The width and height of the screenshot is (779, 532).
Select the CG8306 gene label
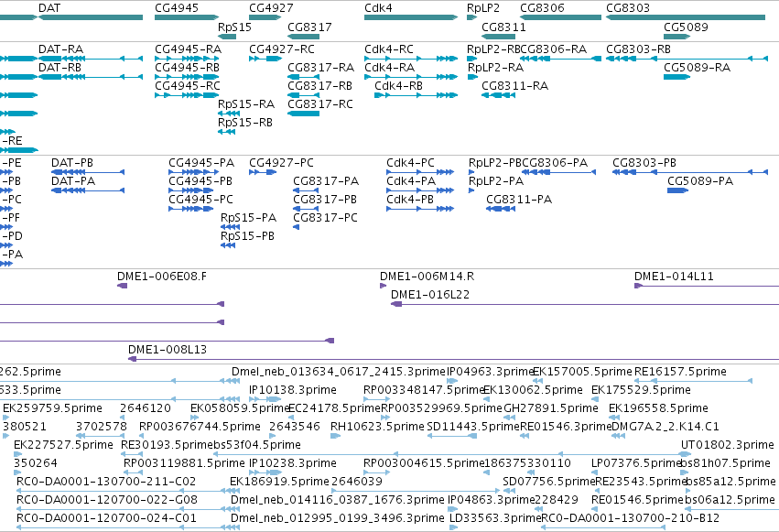coord(542,8)
